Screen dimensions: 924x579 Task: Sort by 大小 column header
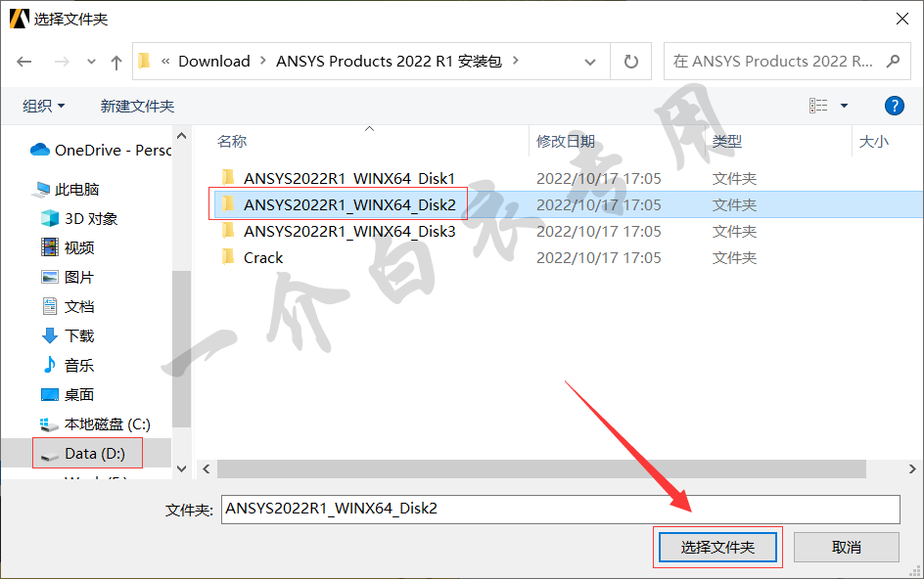coord(873,142)
